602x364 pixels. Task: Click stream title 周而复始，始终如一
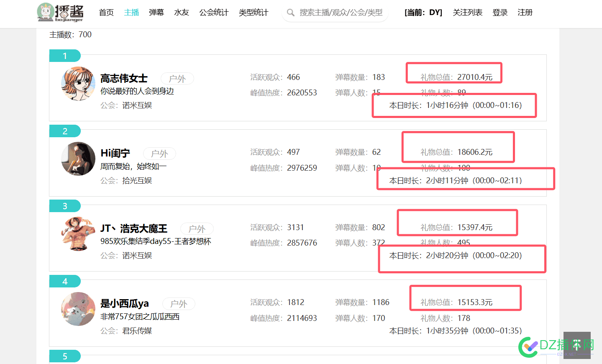133,167
